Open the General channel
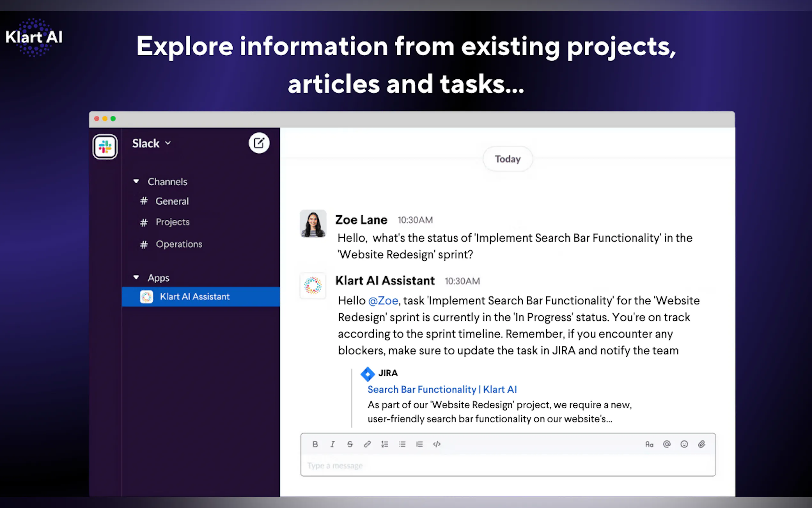This screenshot has width=812, height=508. [x=172, y=201]
